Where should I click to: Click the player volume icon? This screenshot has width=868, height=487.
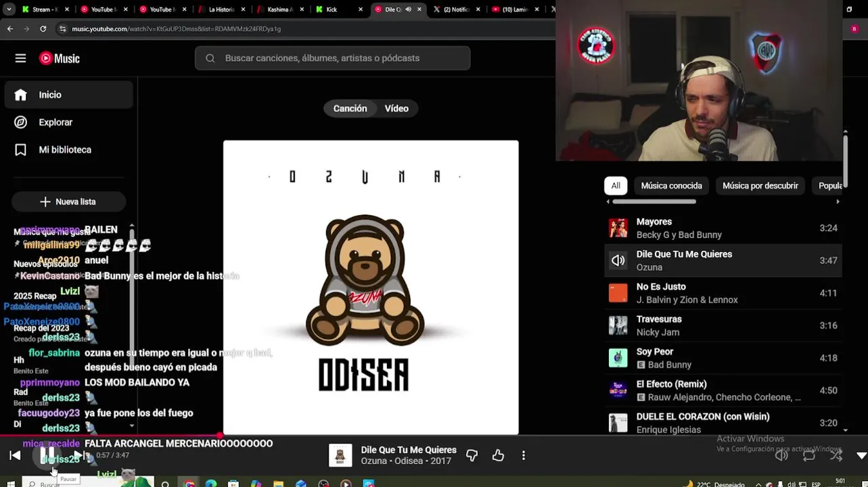pos(781,455)
